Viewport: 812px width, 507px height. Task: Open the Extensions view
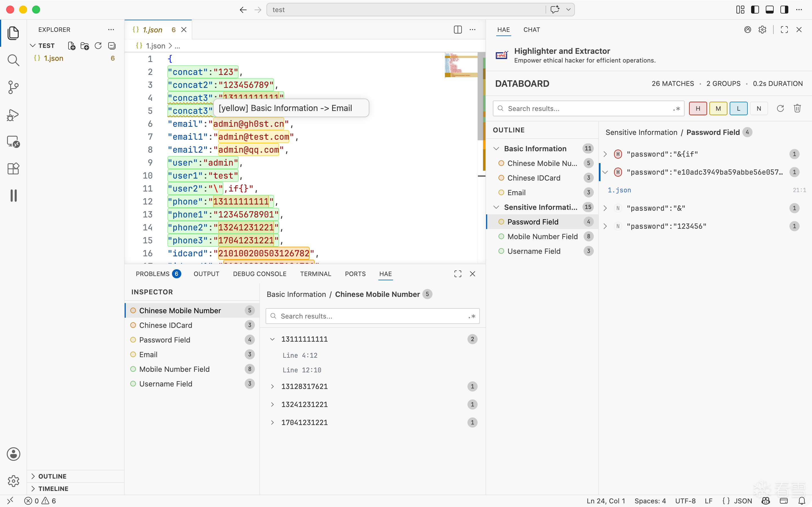coord(14,169)
